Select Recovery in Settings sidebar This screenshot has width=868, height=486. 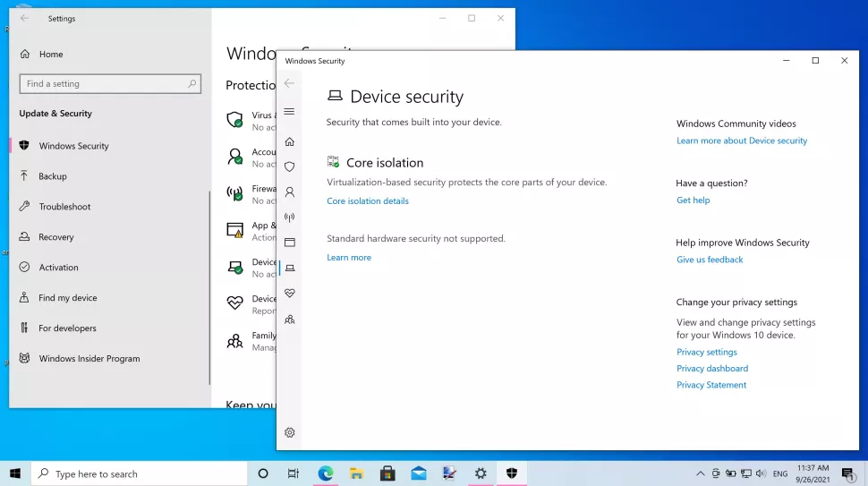pos(109,237)
